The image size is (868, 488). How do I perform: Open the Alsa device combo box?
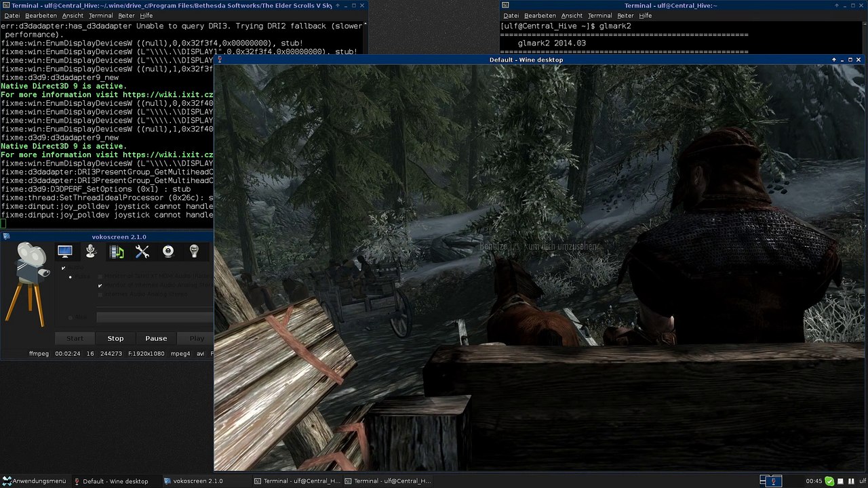[x=155, y=317]
